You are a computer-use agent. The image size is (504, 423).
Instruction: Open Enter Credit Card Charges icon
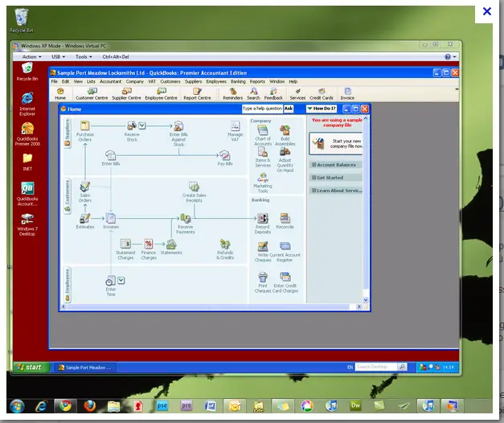pos(285,277)
